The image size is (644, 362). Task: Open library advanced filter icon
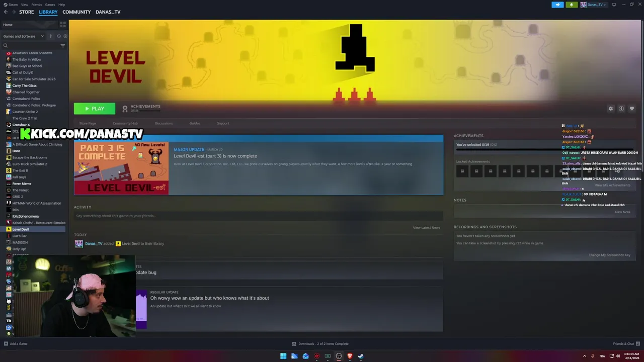pos(63,46)
